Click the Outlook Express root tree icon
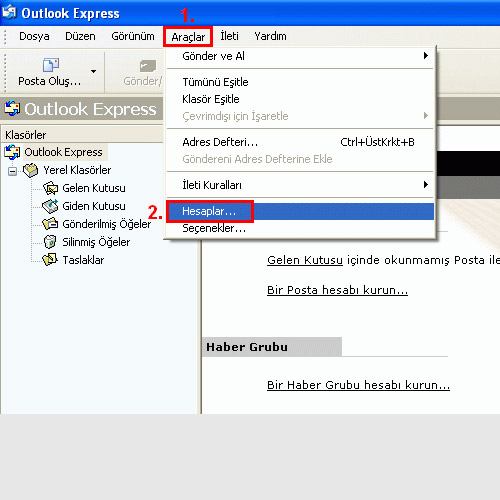500x500 pixels. (12, 152)
